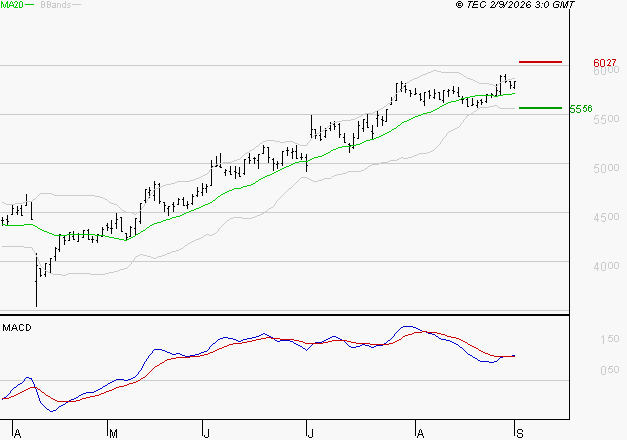Click the latest price bar at chart end
627x440 pixels.
point(515,84)
